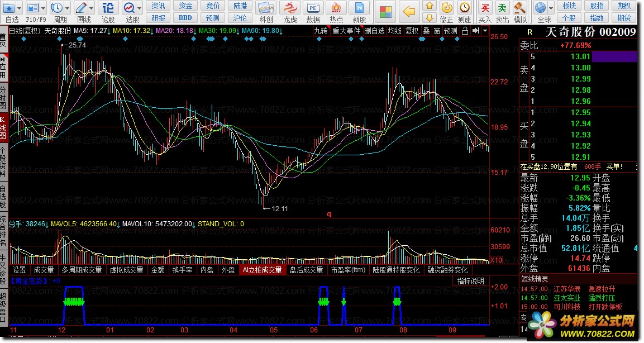
Task: Open the 热点 hot topics flame icon
Action: coord(336,8)
